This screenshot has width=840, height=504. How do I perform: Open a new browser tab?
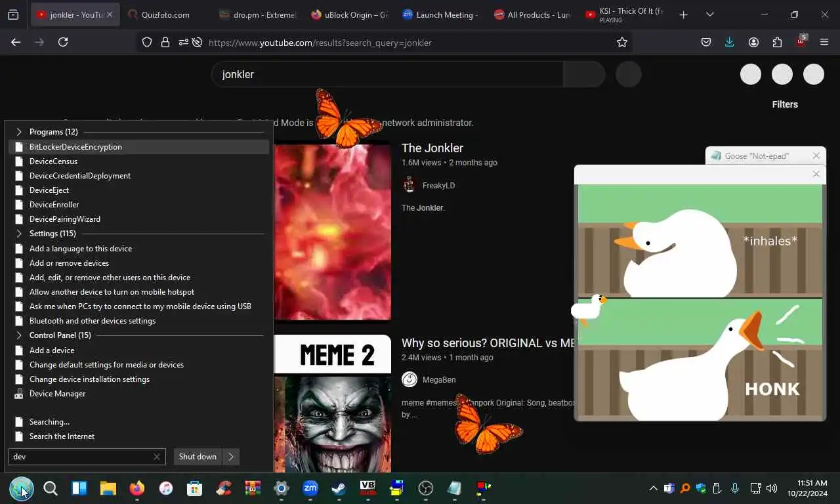tap(683, 14)
